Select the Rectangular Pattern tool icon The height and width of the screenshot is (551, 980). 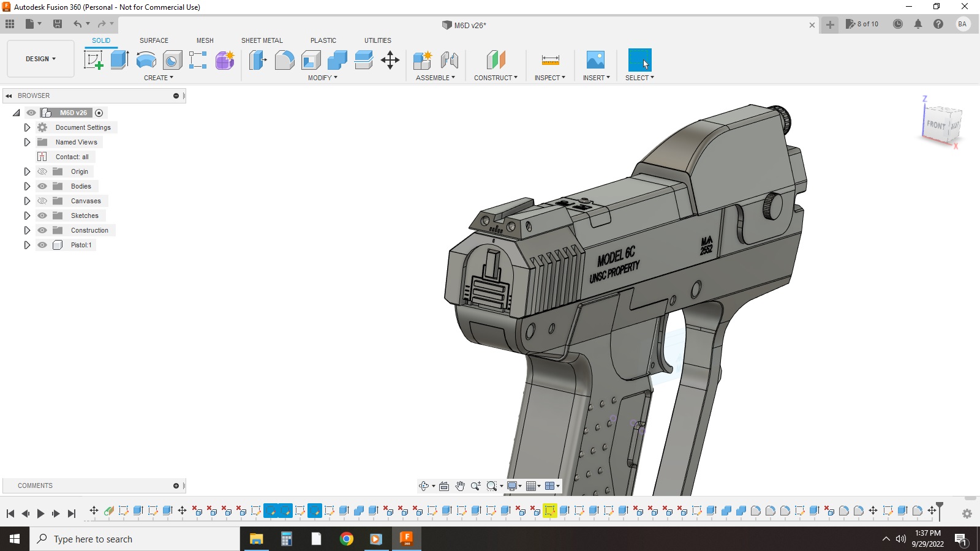pyautogui.click(x=198, y=60)
